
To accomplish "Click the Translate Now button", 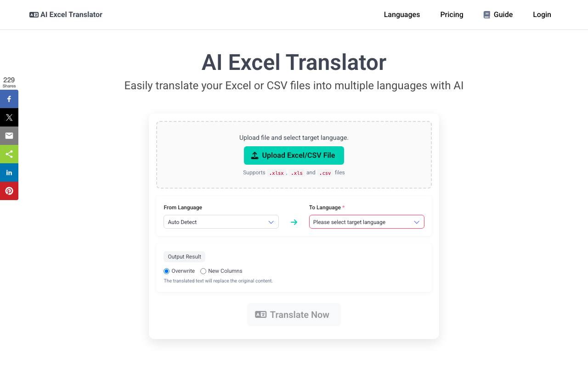I will (x=294, y=315).
